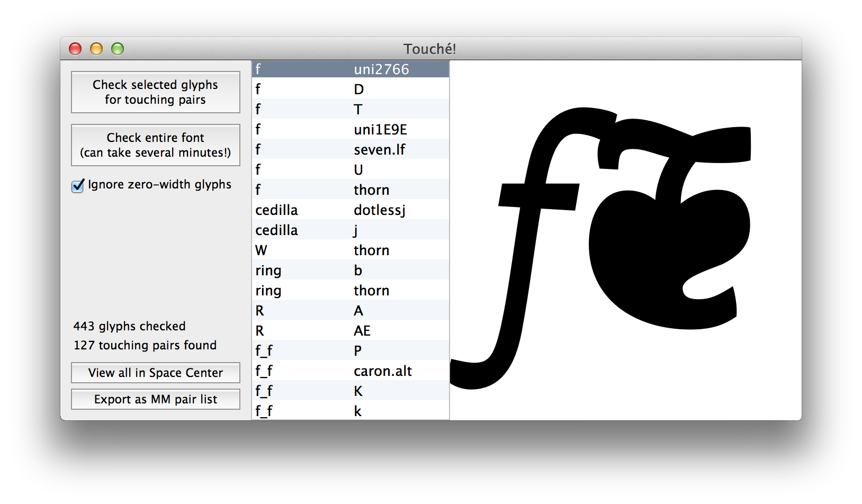
Task: Select the ring / b pair row
Action: tap(351, 270)
